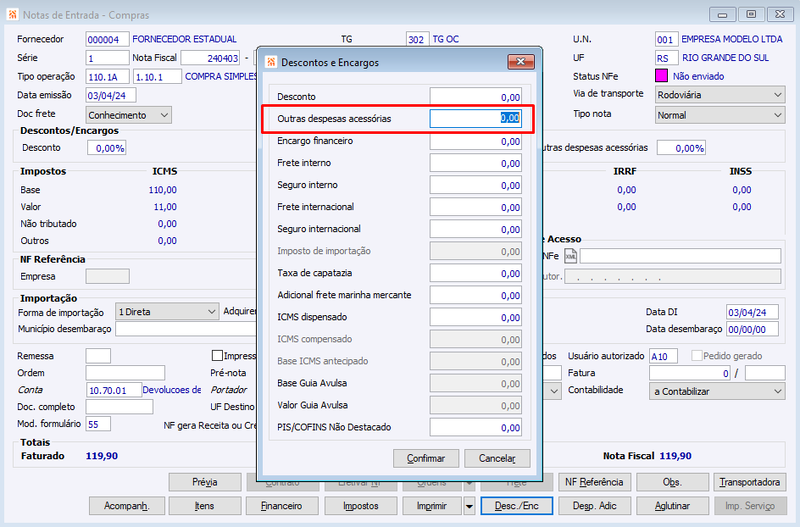Click the Município desembaraço field
The height and width of the screenshot is (527, 800).
186,329
